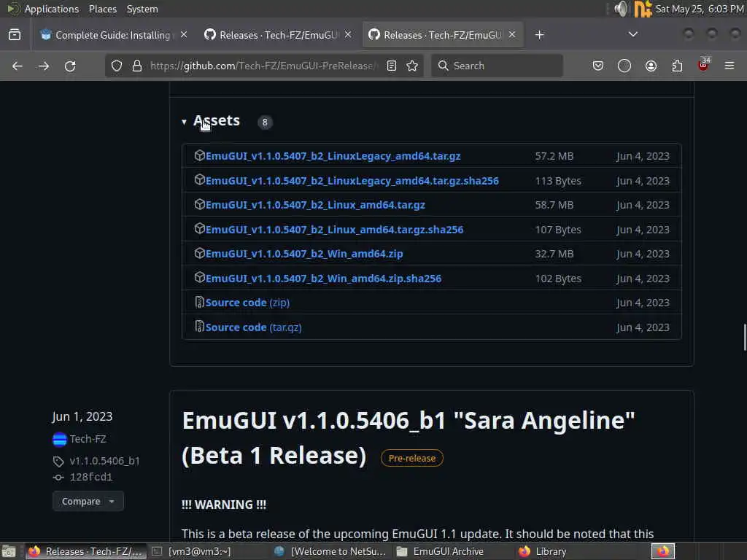This screenshot has height=560, width=747.
Task: Download the LinuxLegacy_amd64.tar.gz.sha256 file
Action: click(x=352, y=181)
